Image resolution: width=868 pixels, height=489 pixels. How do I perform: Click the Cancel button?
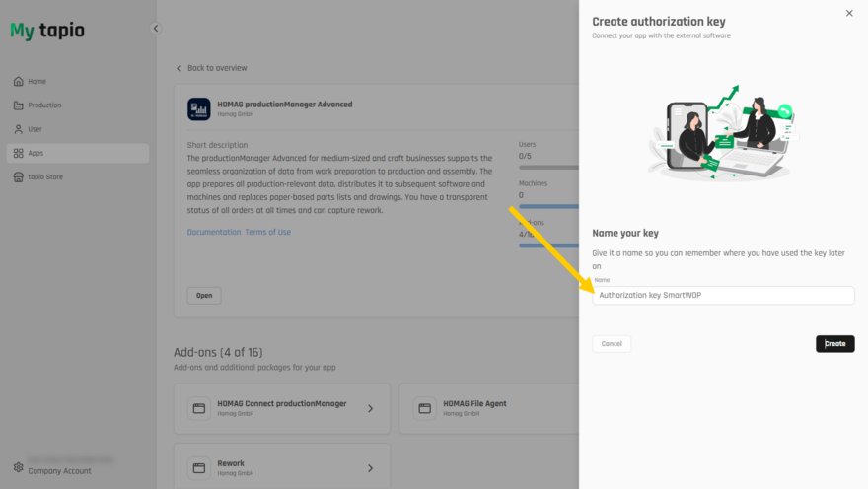(612, 343)
